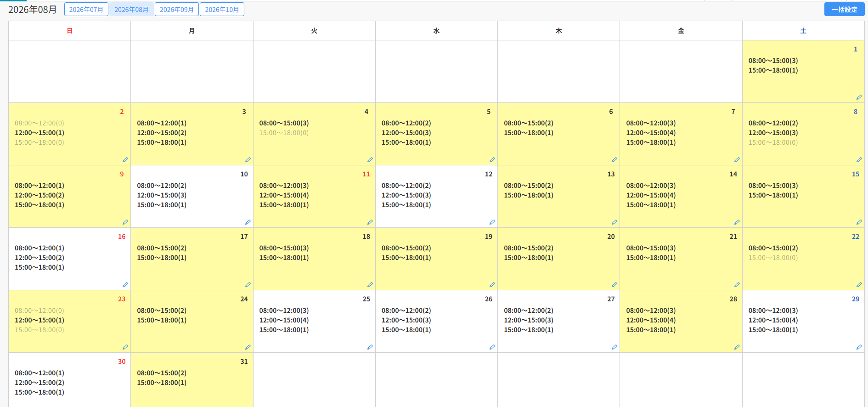Click the 08:00~15:00(3) slot on August 18
Viewport: 868px width, 407px height.
284,248
